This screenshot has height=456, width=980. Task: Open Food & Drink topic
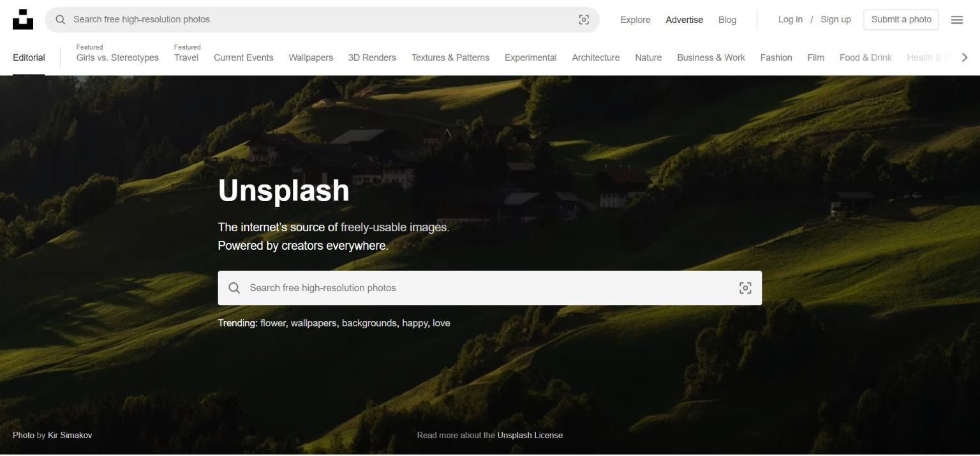pos(866,57)
